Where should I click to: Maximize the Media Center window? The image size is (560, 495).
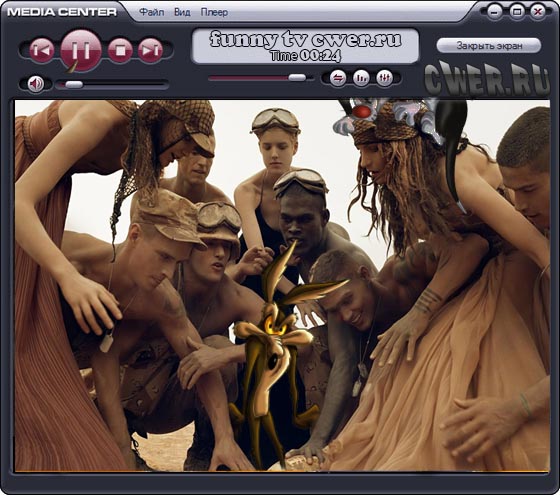tap(516, 12)
